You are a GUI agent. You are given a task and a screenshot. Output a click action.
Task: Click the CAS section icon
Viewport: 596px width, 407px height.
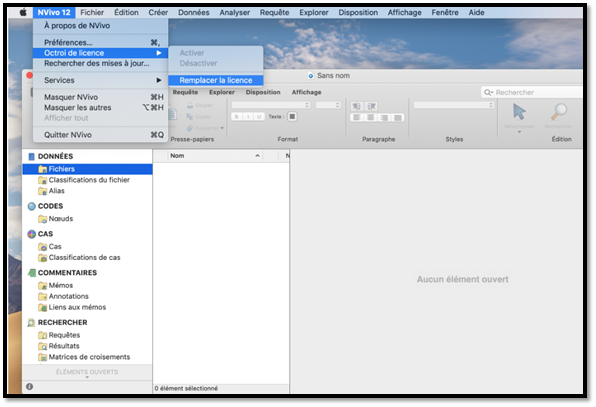tap(32, 234)
